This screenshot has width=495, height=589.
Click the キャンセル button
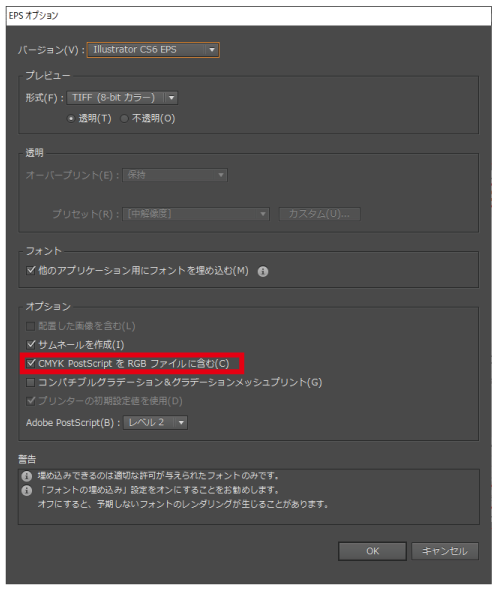pos(445,551)
